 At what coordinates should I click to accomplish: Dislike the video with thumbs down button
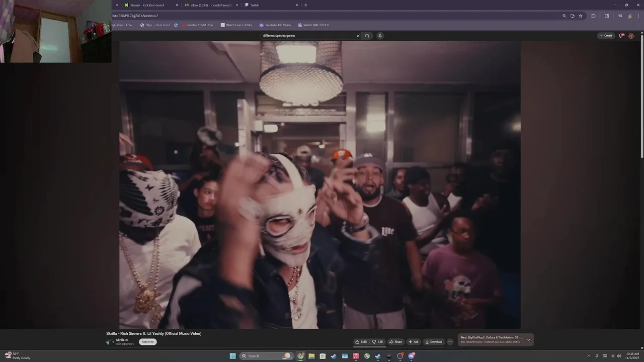click(x=377, y=342)
